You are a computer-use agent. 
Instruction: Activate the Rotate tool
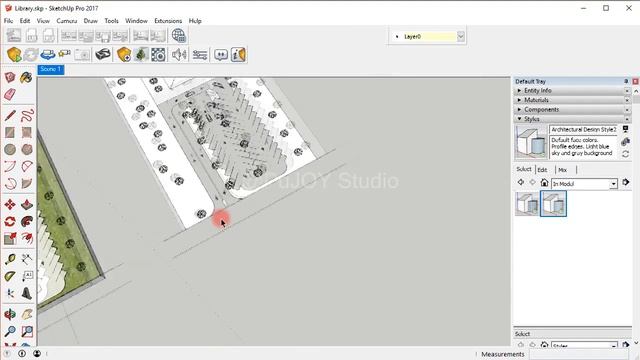[x=10, y=221]
